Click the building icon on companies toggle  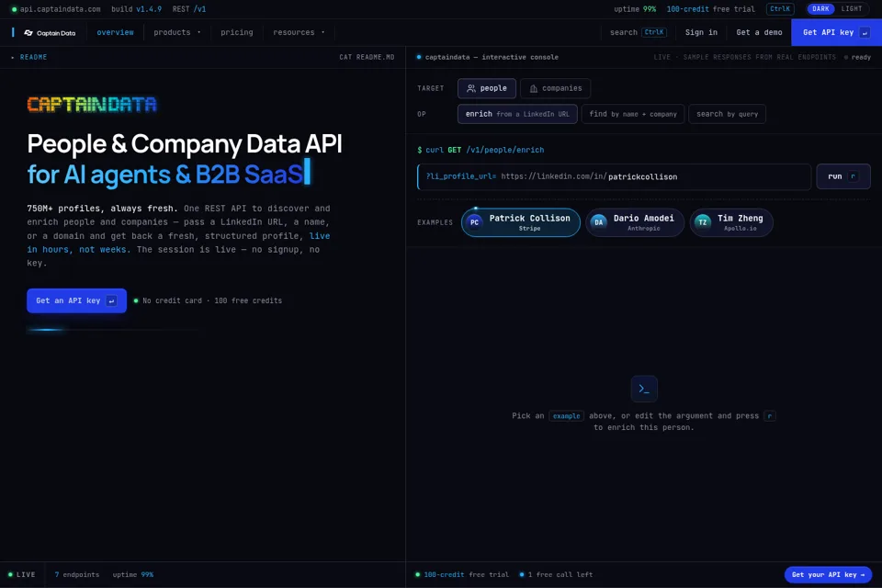pos(533,88)
